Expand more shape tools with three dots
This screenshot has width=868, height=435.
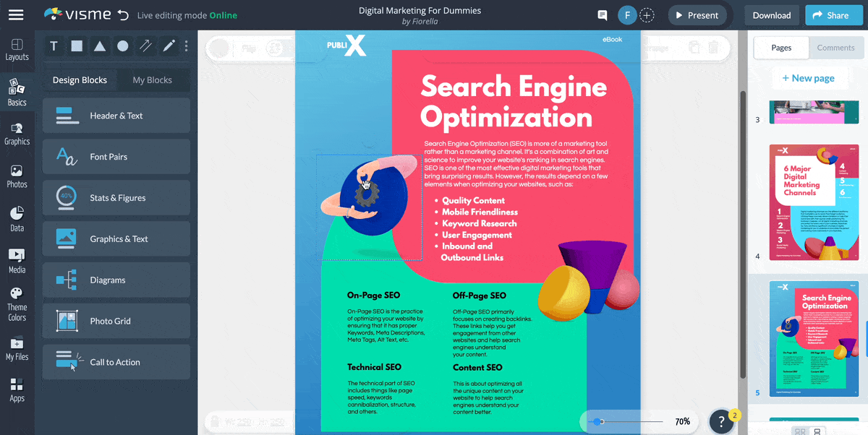pyautogui.click(x=187, y=46)
